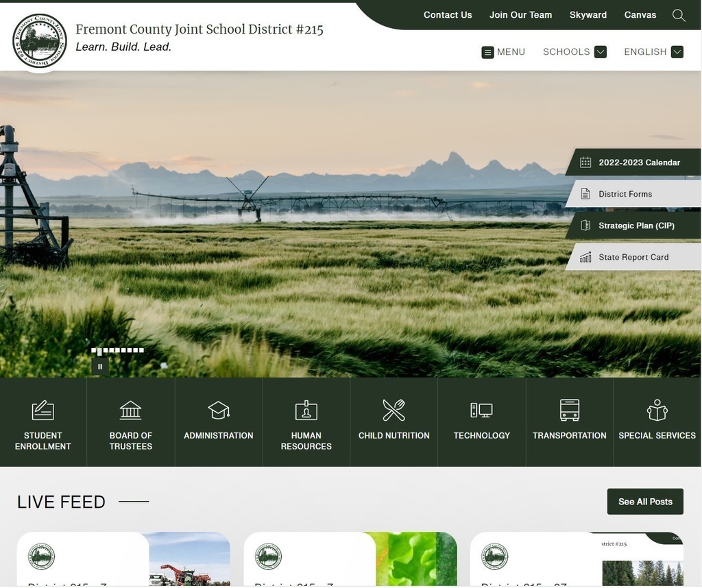Open Skyward in top navigation
The image size is (702, 588).
coord(588,15)
